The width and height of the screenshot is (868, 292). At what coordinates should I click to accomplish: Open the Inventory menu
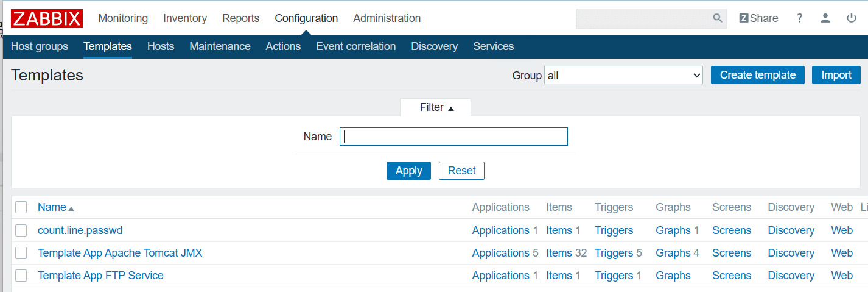185,18
